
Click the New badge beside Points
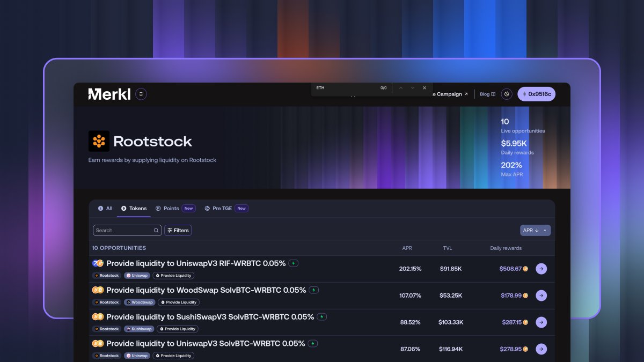click(188, 208)
